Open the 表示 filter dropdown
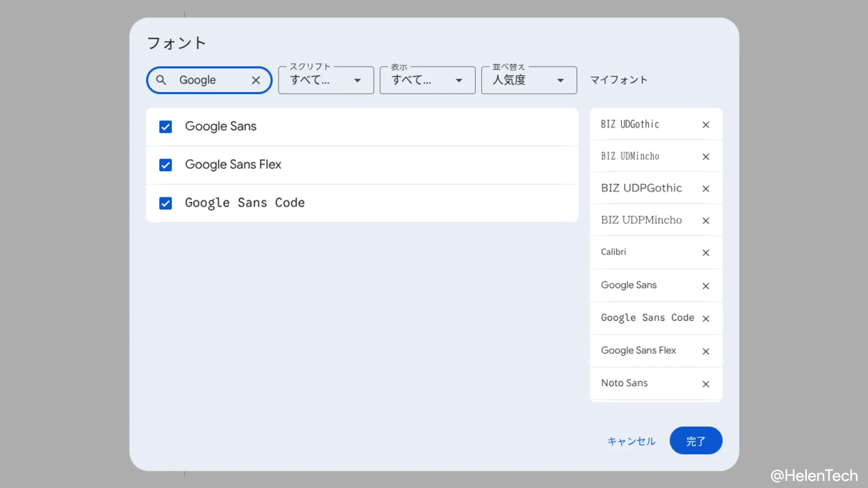Image resolution: width=868 pixels, height=488 pixels. (427, 80)
